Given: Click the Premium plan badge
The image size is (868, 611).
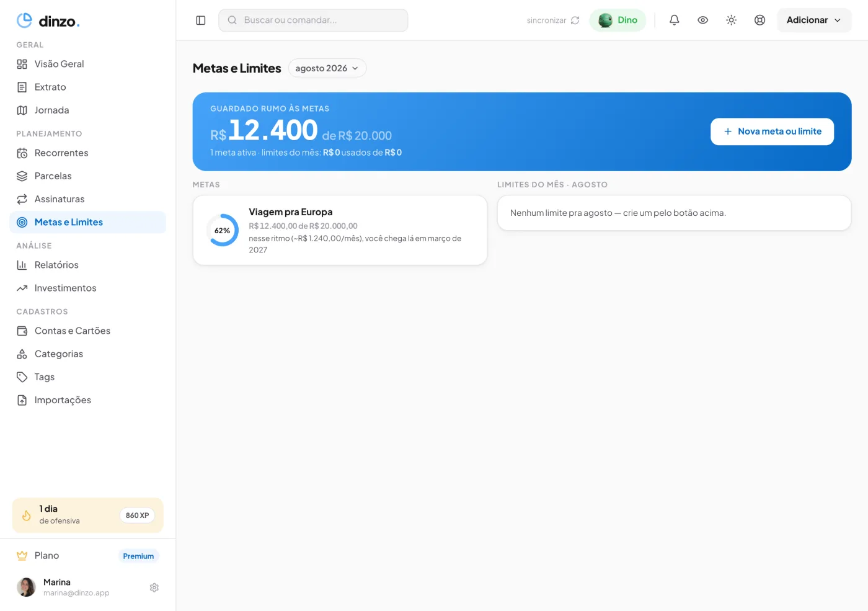Looking at the screenshot, I should point(138,556).
